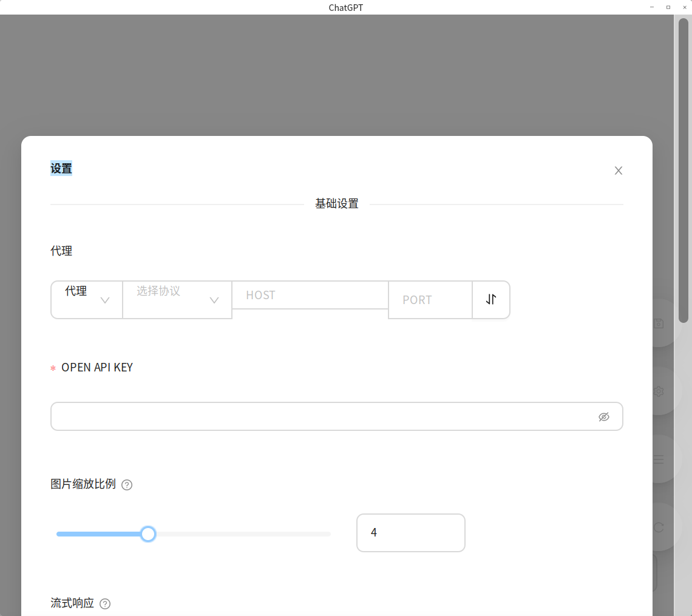Click the 设置 dialog title
This screenshot has width=692, height=616.
(x=61, y=168)
